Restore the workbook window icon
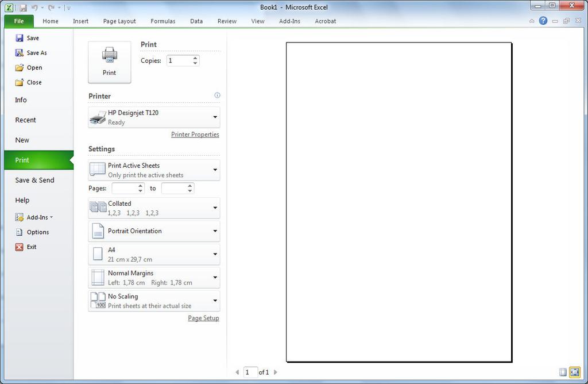 [x=566, y=21]
